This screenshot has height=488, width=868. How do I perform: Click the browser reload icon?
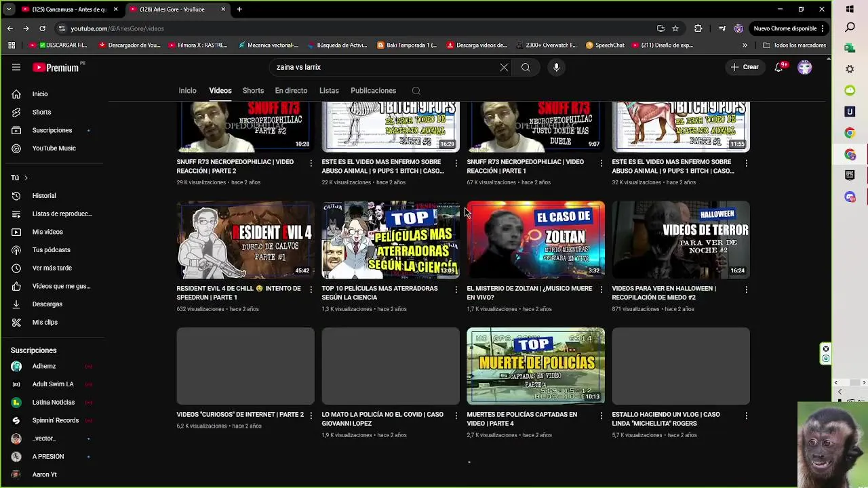(42, 28)
